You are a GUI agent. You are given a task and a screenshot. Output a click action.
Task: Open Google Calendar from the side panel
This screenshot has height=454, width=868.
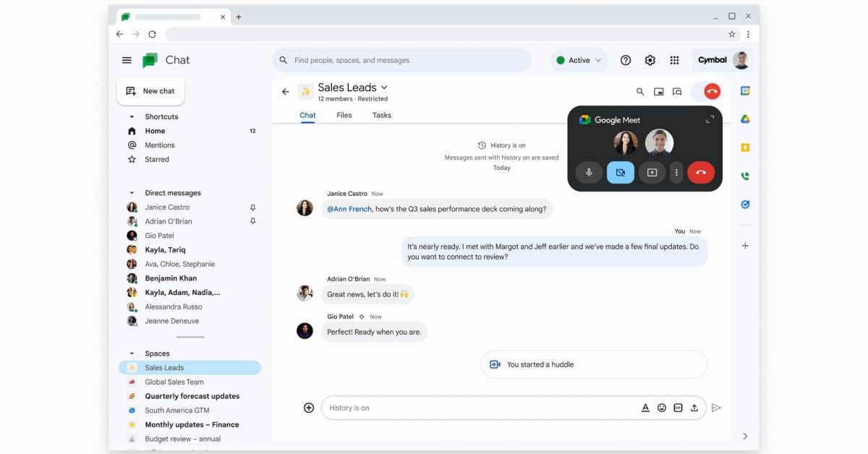[745, 90]
